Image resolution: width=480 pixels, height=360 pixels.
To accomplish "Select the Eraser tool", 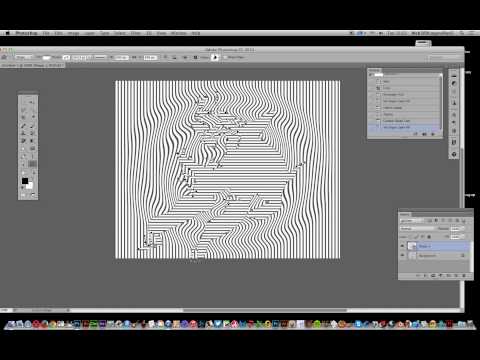I will tap(23, 141).
